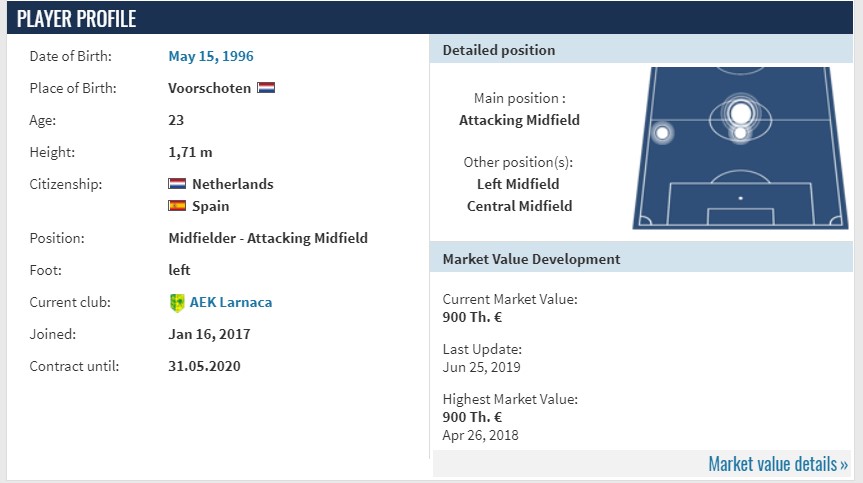The height and width of the screenshot is (483, 863).
Task: Click the Netherlands flag beside Voorschoten
Action: (266, 87)
